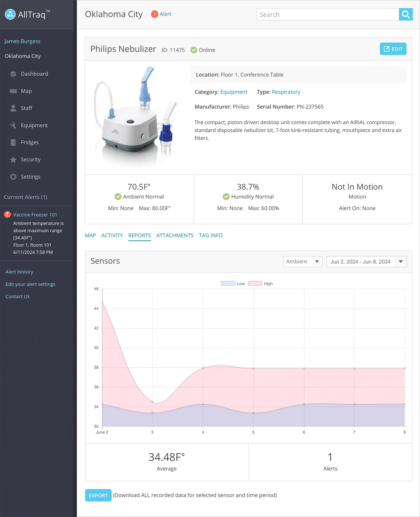Open the ATTACHMENTS tab

[175, 236]
